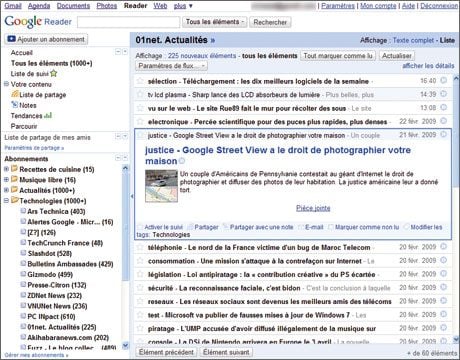
Task: Star the 'sélection - Téléchargement' article
Action: tap(140, 81)
